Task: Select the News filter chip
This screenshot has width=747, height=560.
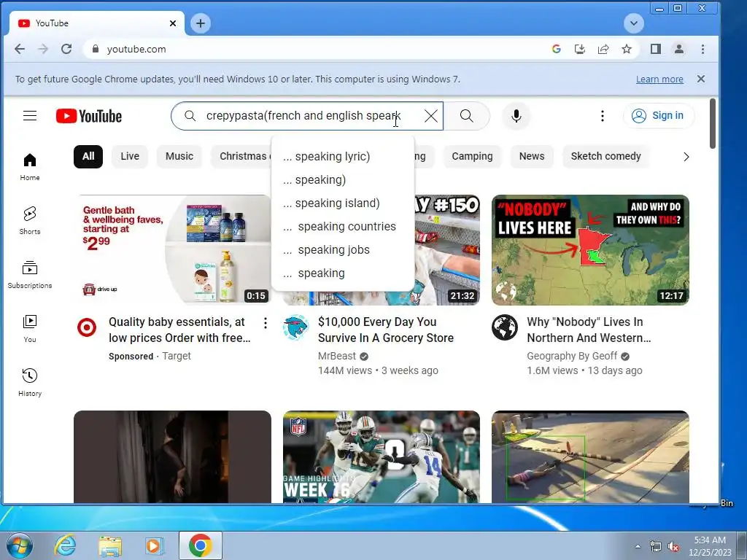Action: click(532, 156)
